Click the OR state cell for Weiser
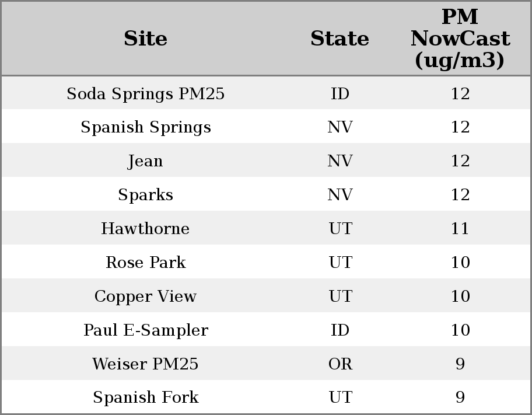 340,364
